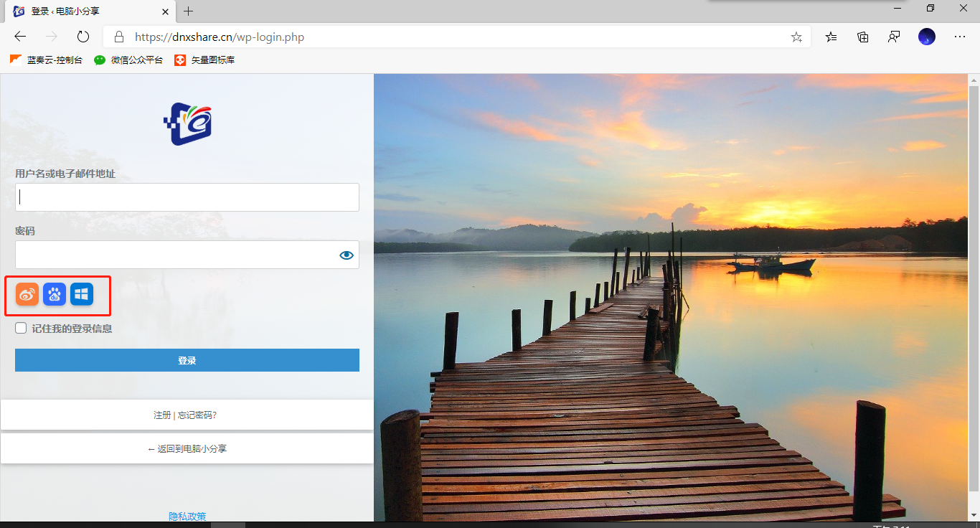980x528 pixels.
Task: Follow the 返回到电脑小分享 link
Action: pos(187,448)
